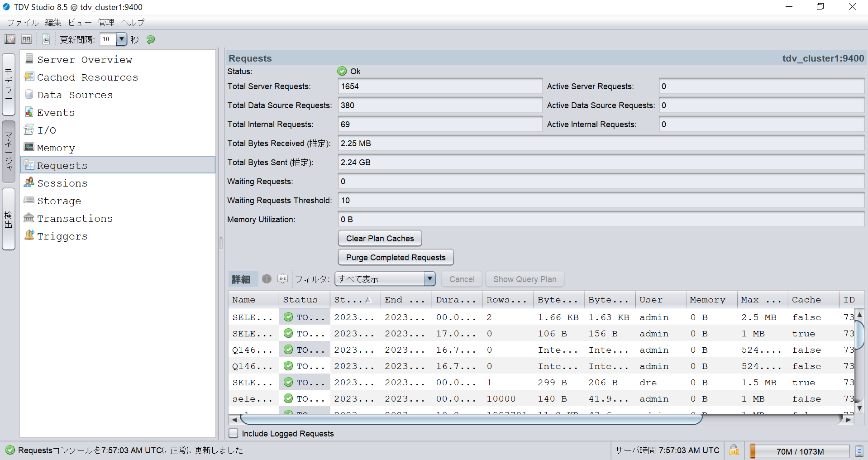
Task: Click the Memory column header
Action: (711, 300)
